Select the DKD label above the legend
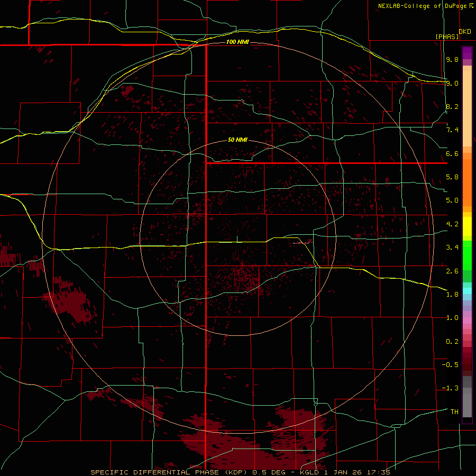The width and height of the screenshot is (476, 476). click(464, 32)
